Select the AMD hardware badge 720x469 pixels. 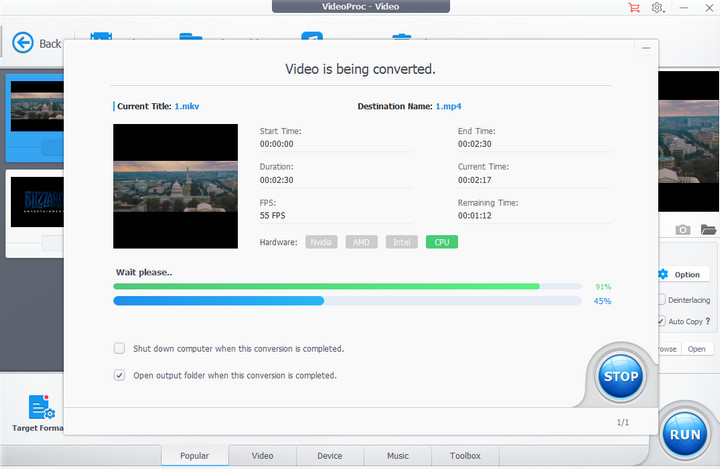[x=361, y=242]
